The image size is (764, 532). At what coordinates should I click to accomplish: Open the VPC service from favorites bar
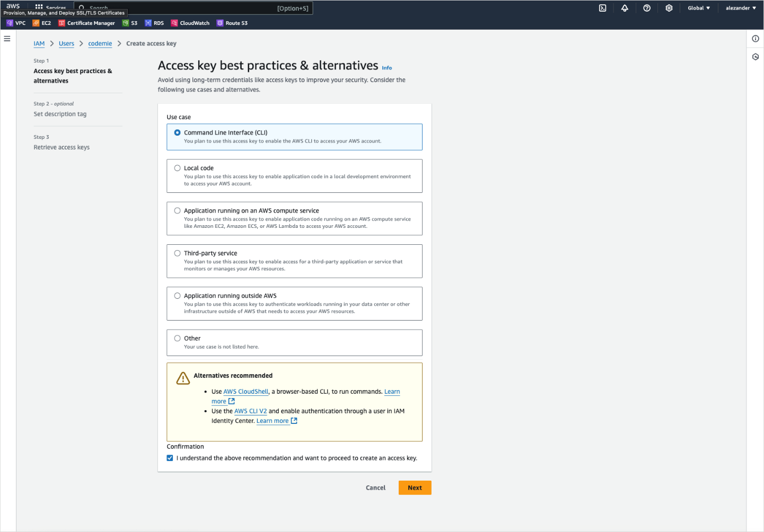pos(16,23)
